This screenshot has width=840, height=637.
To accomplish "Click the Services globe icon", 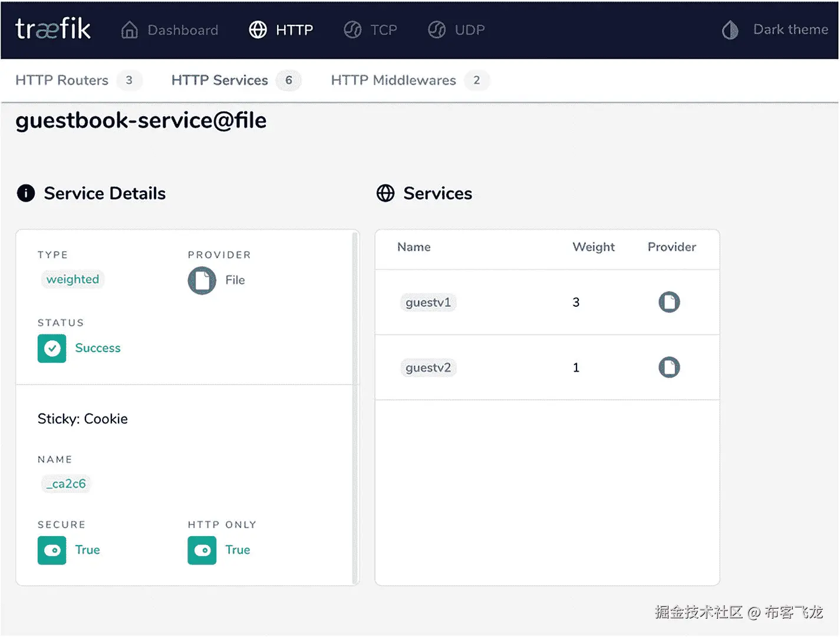I will click(x=386, y=193).
